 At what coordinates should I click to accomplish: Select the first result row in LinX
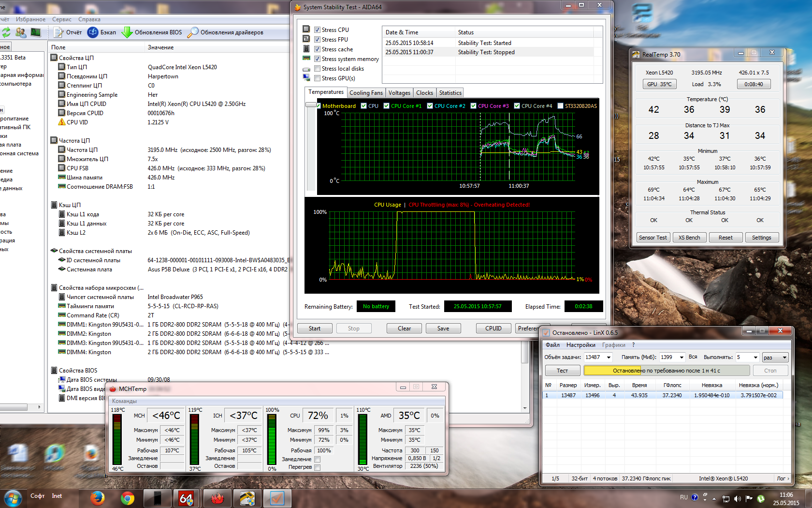662,395
